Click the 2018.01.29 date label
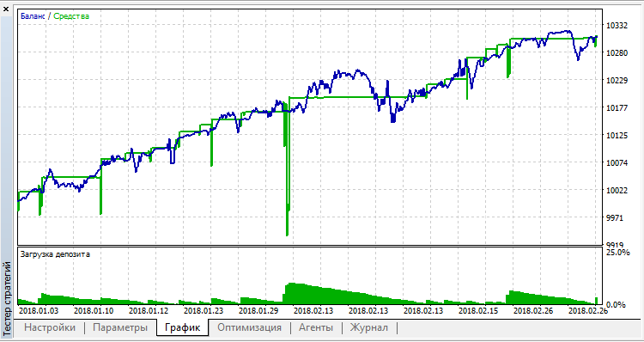The width and height of the screenshot is (644, 342). [259, 311]
